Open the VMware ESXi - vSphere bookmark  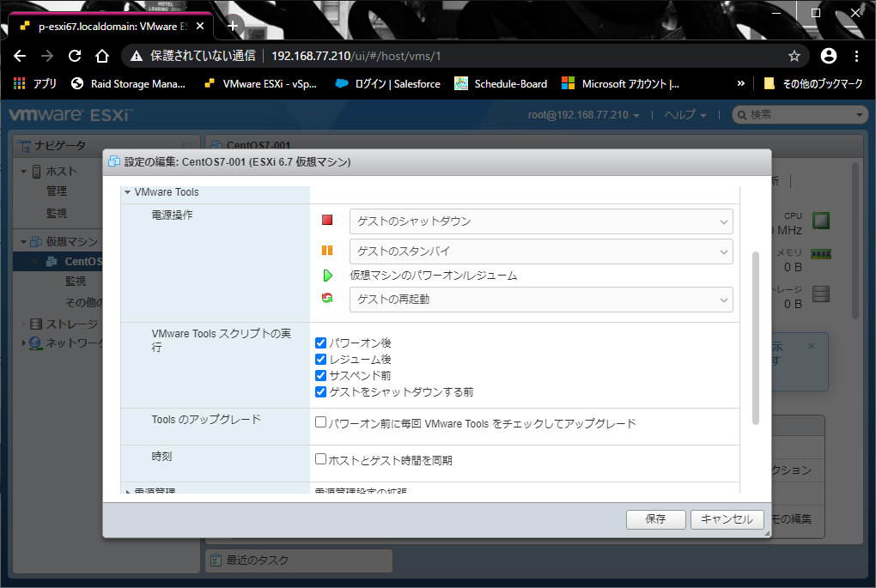pyautogui.click(x=261, y=84)
